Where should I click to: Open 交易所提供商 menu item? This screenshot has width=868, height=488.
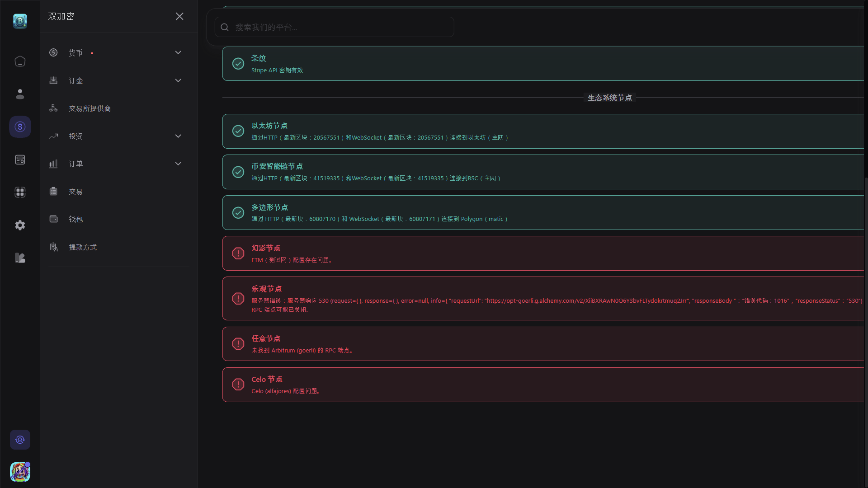90,108
